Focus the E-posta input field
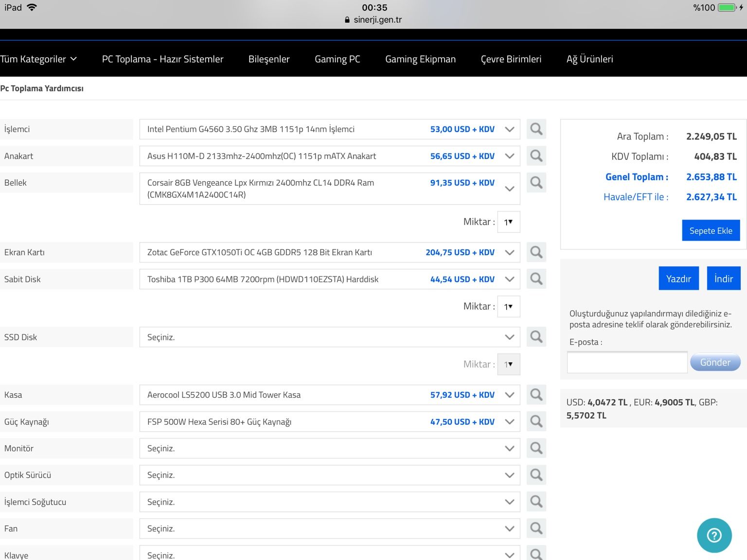The image size is (747, 560). pyautogui.click(x=627, y=362)
